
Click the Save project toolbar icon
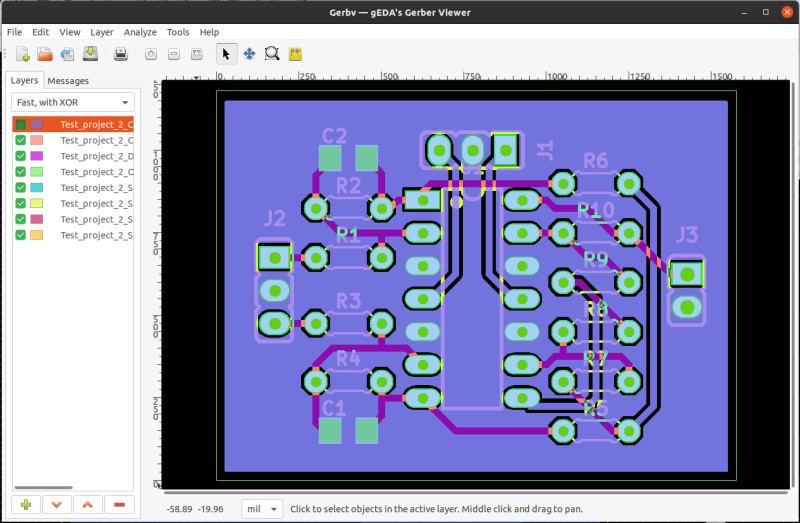click(x=90, y=54)
